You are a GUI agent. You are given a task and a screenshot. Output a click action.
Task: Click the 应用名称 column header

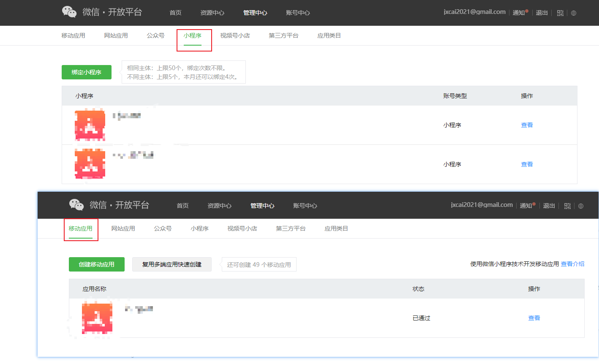[x=94, y=289]
